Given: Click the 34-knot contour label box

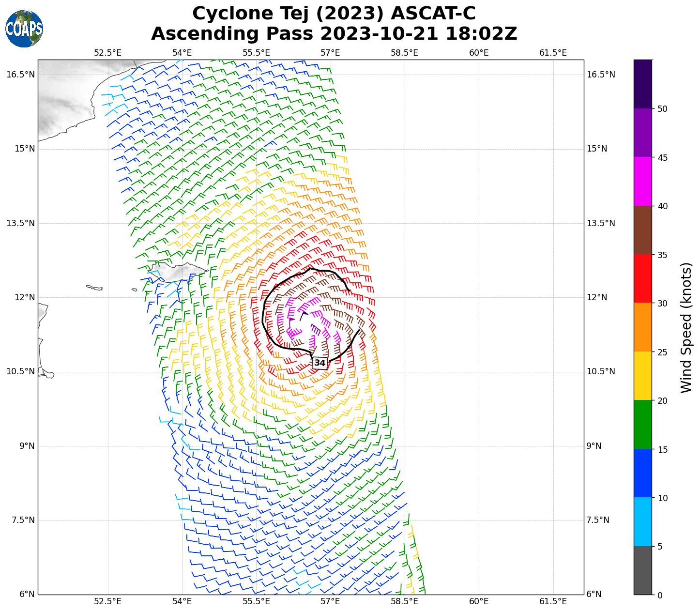Looking at the screenshot, I should [x=320, y=363].
